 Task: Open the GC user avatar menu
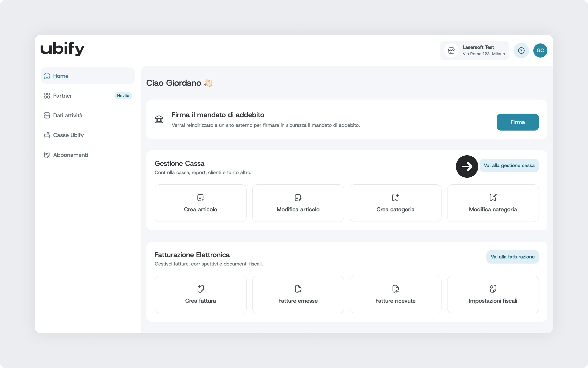540,50
